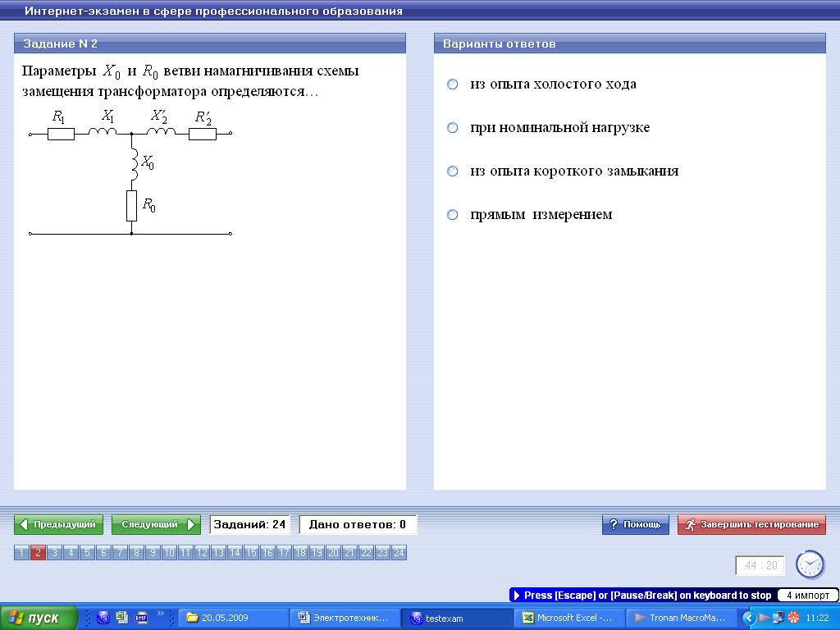The height and width of the screenshot is (630, 840).
Task: Click the macro play arrow in banner
Action: (517, 596)
